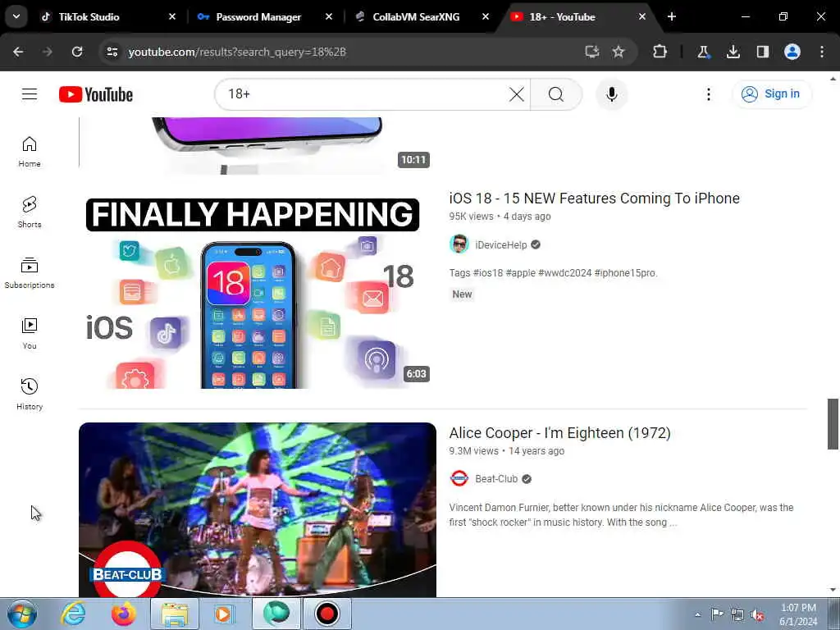Click the page vertical scrollbar thumb

click(x=833, y=424)
